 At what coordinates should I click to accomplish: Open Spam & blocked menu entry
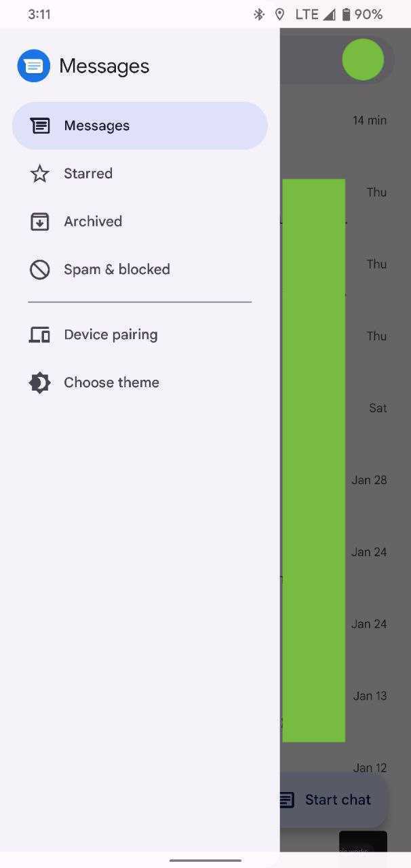click(117, 269)
